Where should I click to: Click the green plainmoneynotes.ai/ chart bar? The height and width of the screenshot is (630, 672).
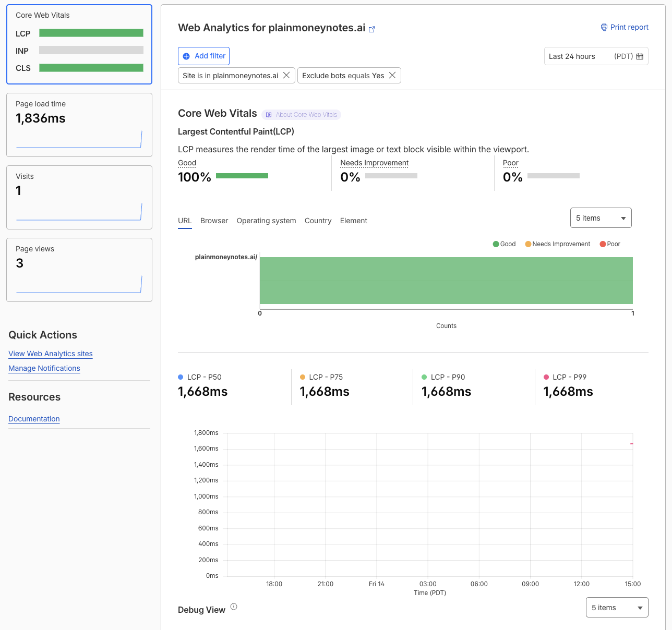[446, 281]
